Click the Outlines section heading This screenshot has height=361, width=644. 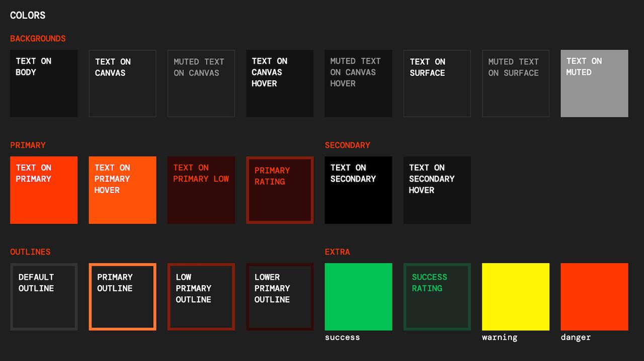[30, 252]
